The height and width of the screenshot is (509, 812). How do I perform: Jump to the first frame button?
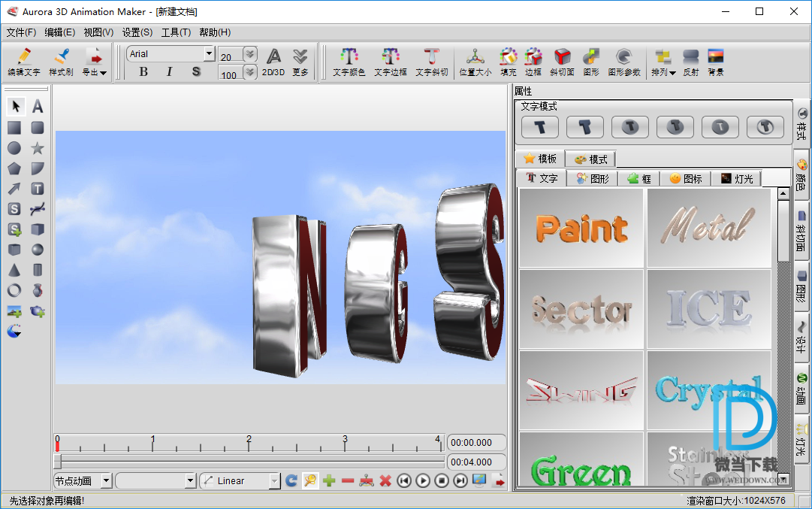click(404, 481)
